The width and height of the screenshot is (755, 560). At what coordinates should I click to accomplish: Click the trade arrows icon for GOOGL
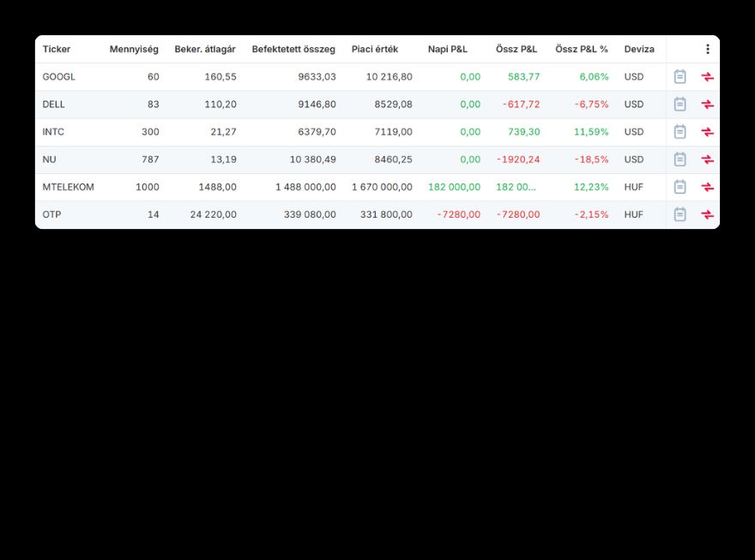pos(707,76)
